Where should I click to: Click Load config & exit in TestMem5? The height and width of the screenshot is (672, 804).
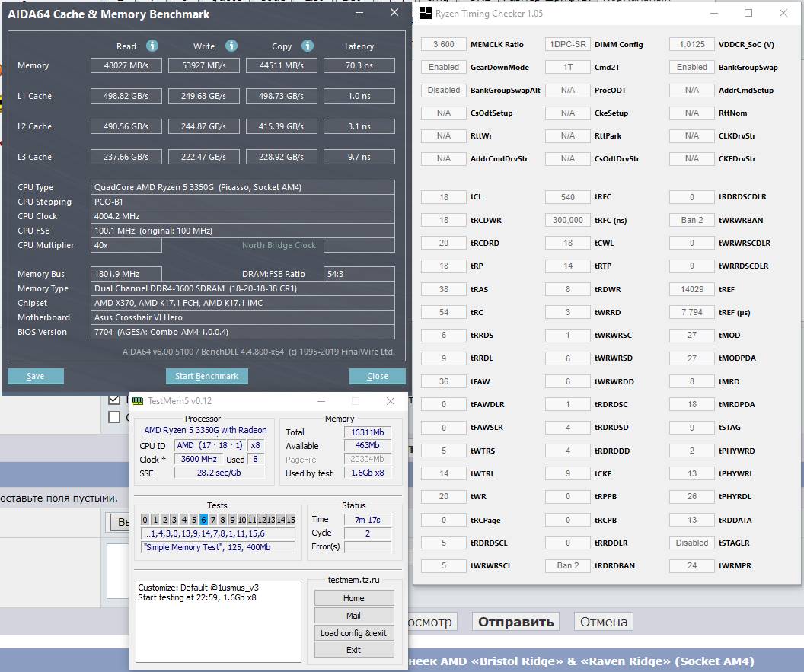(x=354, y=632)
